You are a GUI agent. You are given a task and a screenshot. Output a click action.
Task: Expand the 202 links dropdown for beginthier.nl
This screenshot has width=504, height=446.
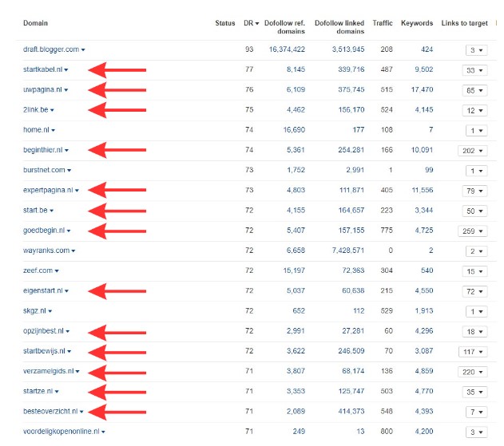[x=473, y=151]
